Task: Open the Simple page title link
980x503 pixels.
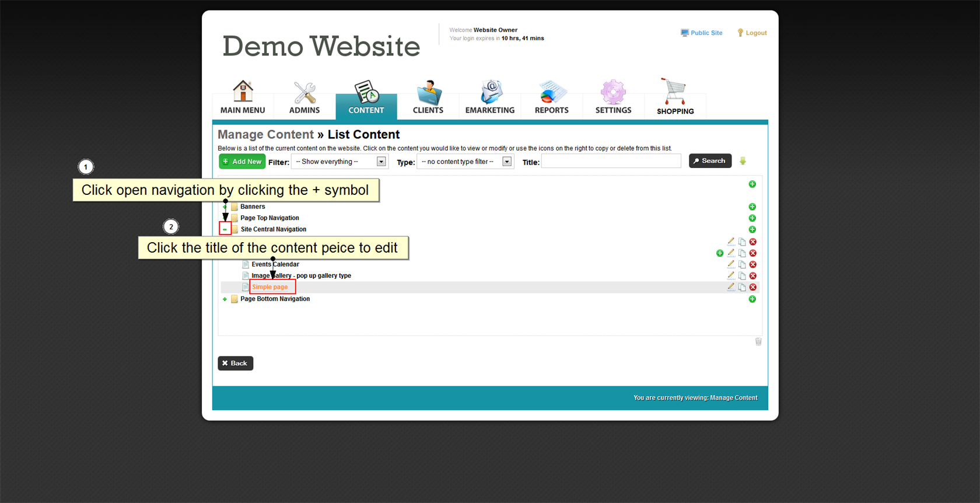Action: [x=270, y=287]
